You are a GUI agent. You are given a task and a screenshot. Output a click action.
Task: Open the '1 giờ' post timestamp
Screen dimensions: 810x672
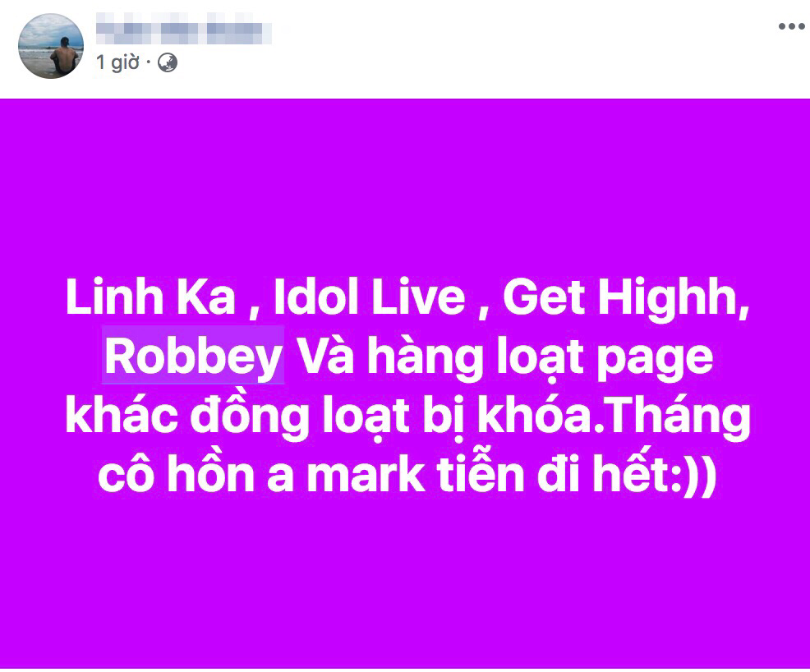pos(117,62)
